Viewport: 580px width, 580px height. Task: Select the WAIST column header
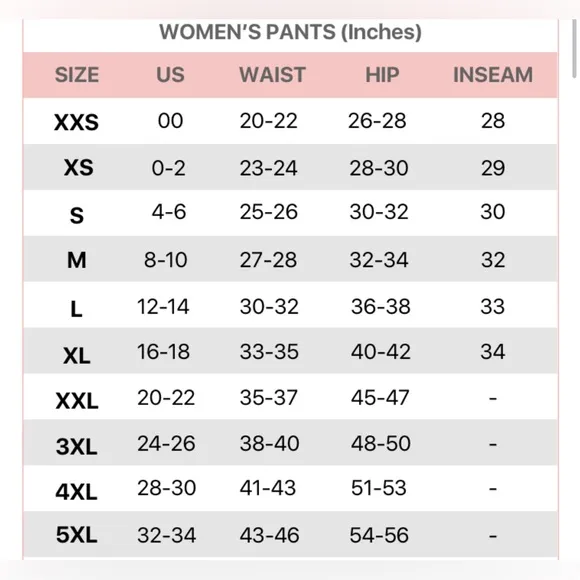pyautogui.click(x=273, y=75)
